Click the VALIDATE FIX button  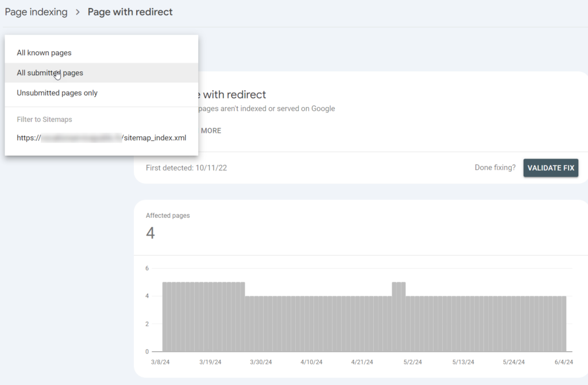551,168
